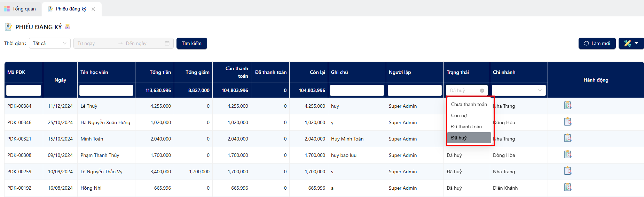This screenshot has height=197, width=644.
Task: Click the Cần thanh toán column header
Action: [232, 72]
